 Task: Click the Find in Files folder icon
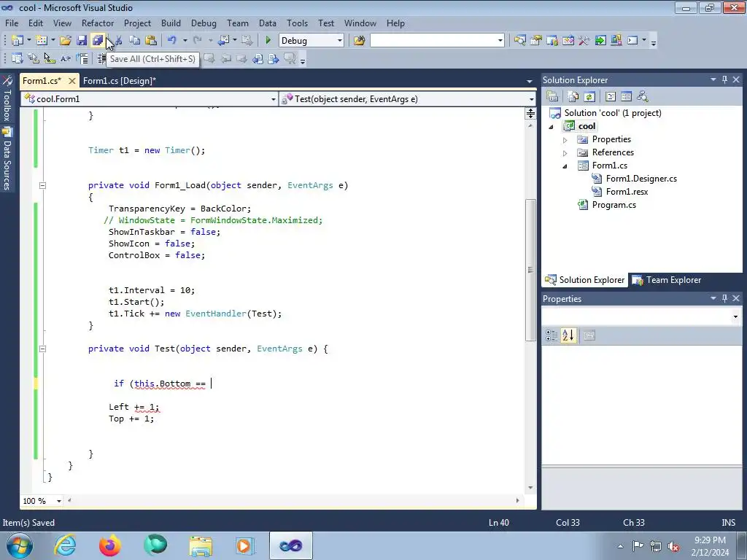(359, 41)
